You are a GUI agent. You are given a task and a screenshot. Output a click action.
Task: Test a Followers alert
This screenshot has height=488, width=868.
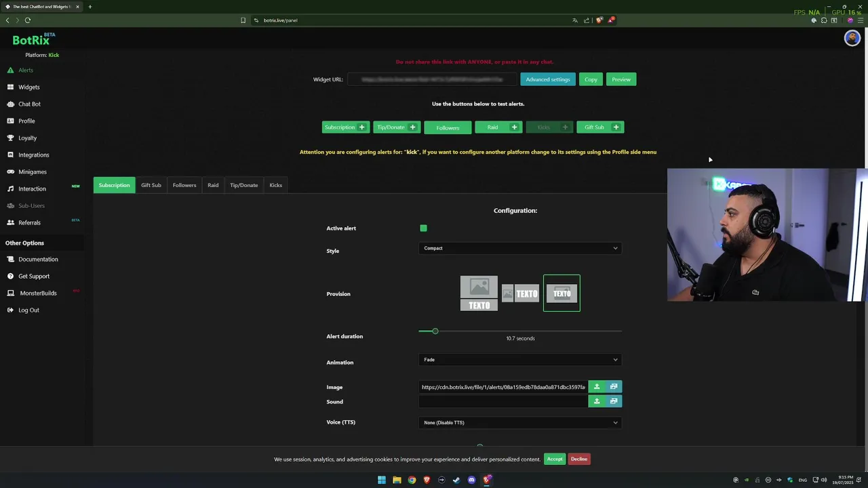448,128
